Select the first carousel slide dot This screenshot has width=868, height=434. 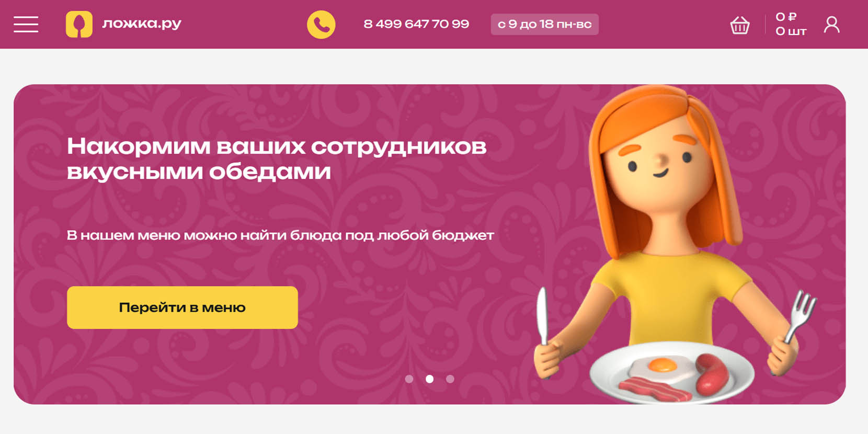pos(409,379)
